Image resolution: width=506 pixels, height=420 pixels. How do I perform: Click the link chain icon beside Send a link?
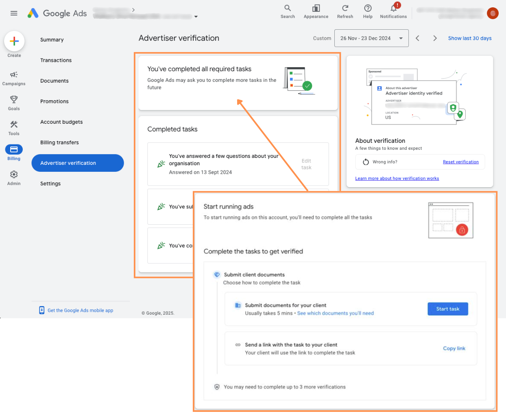[238, 345]
